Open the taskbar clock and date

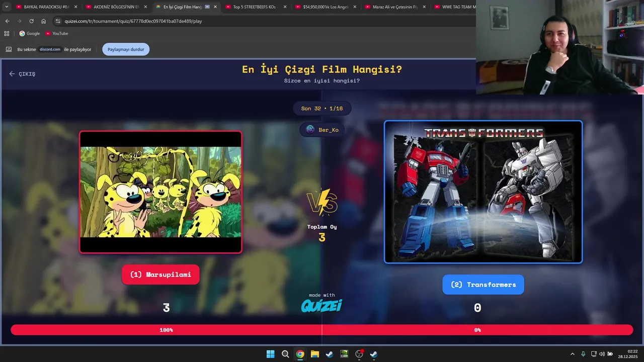click(x=628, y=354)
